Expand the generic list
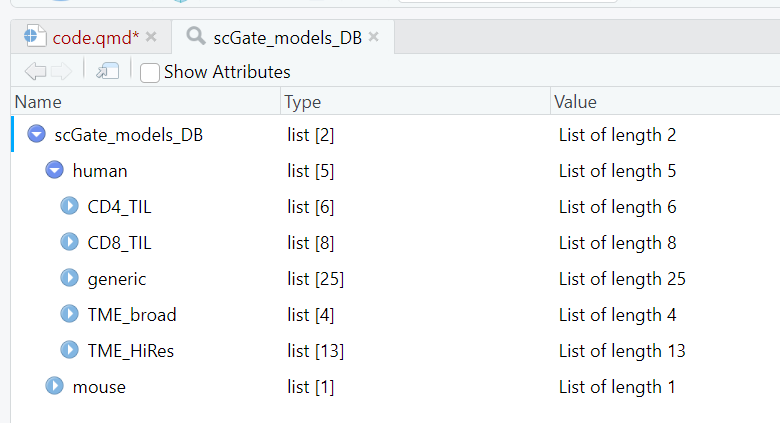The image size is (780, 423). pyautogui.click(x=69, y=279)
